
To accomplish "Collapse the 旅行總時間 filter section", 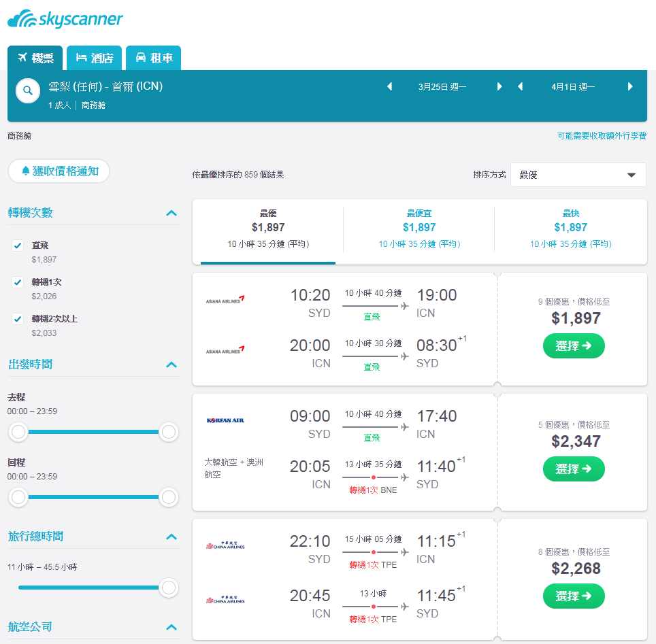I will [x=171, y=537].
